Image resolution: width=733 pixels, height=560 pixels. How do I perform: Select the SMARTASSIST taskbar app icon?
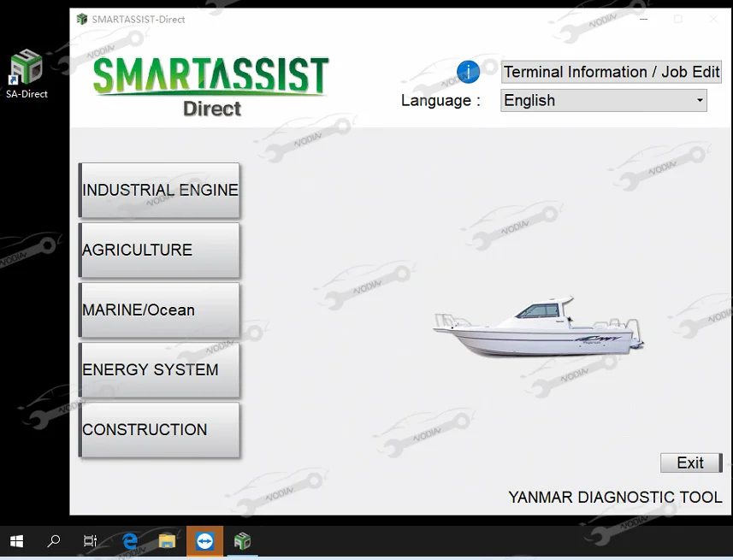click(242, 541)
